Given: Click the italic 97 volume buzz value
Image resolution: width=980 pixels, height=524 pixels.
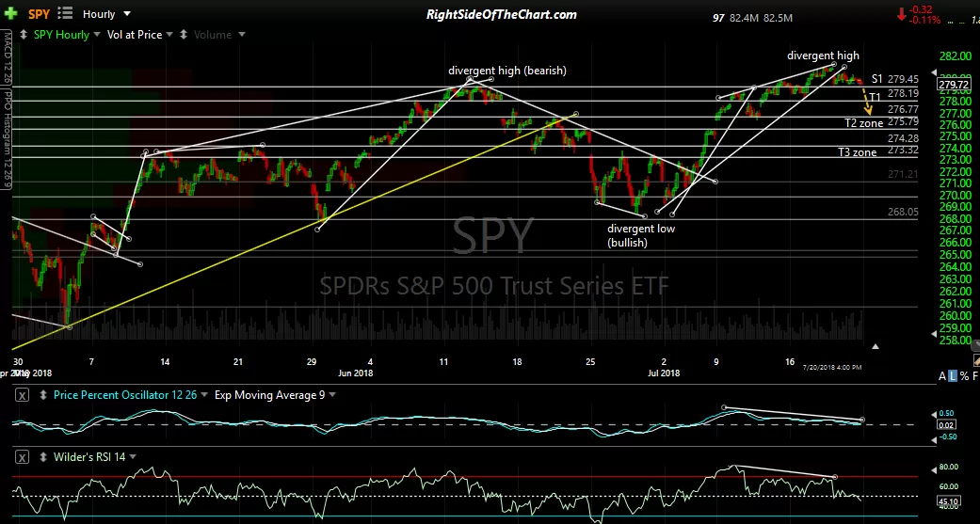Looking at the screenshot, I should pos(718,19).
